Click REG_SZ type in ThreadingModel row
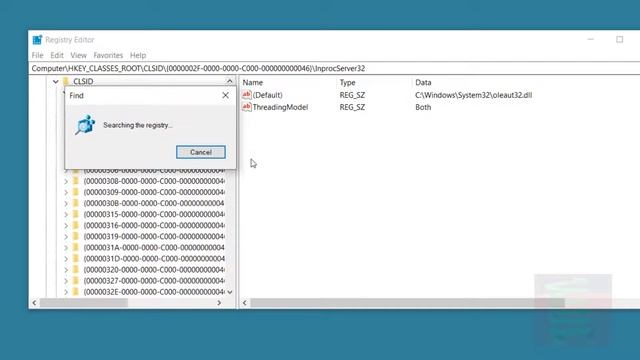 point(352,107)
